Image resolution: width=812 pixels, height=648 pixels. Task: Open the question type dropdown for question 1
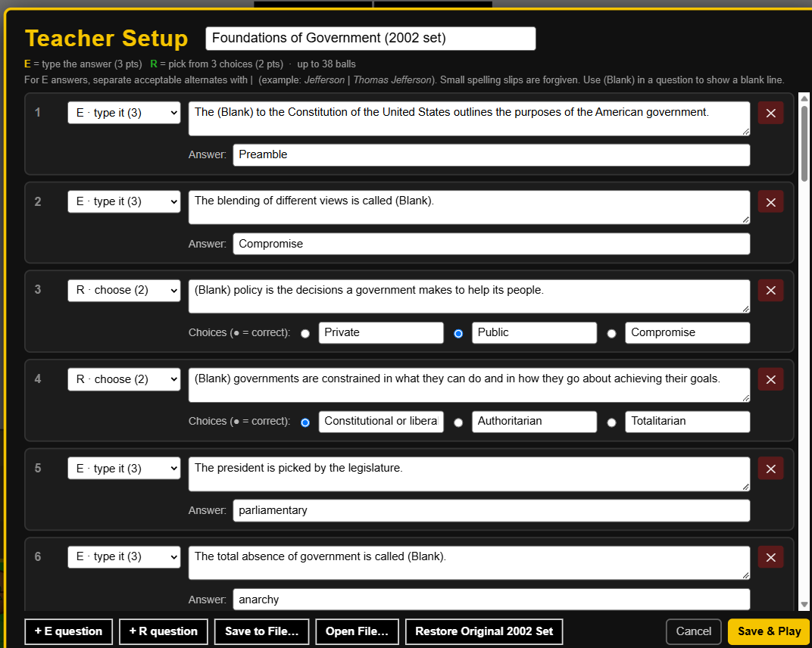(x=123, y=113)
